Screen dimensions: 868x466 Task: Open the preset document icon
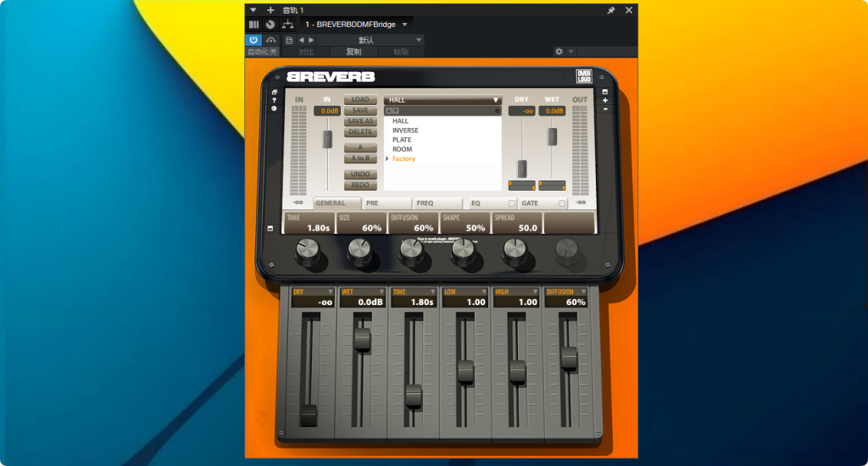tap(288, 41)
